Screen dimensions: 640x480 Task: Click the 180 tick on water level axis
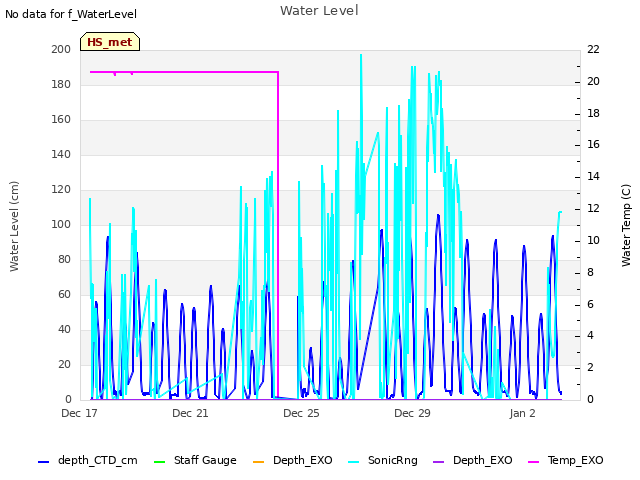[x=61, y=84]
